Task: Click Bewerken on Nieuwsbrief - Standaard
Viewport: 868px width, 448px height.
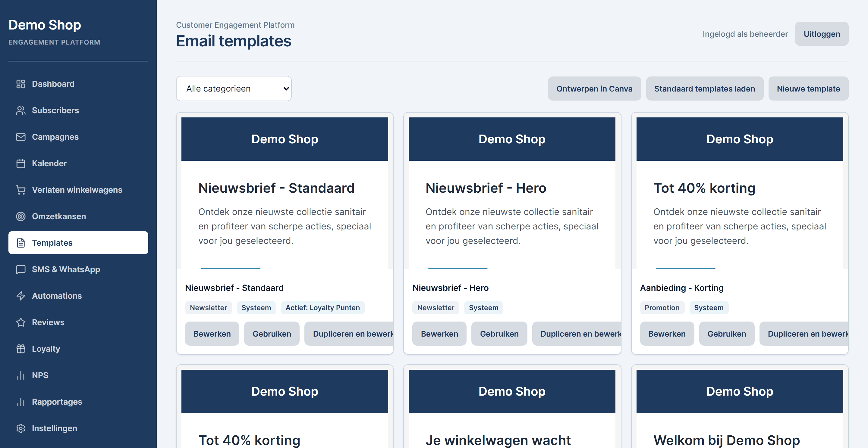Action: 212,334
